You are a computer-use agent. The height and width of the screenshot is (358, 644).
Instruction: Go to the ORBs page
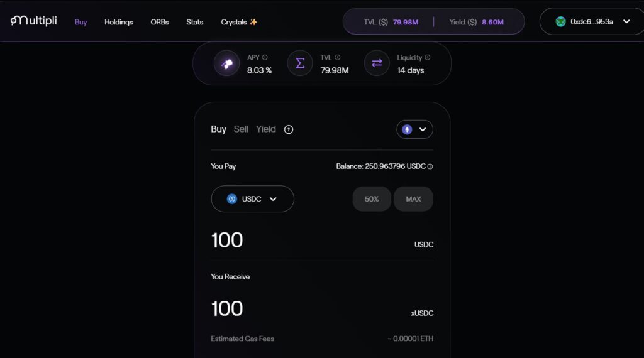point(160,22)
